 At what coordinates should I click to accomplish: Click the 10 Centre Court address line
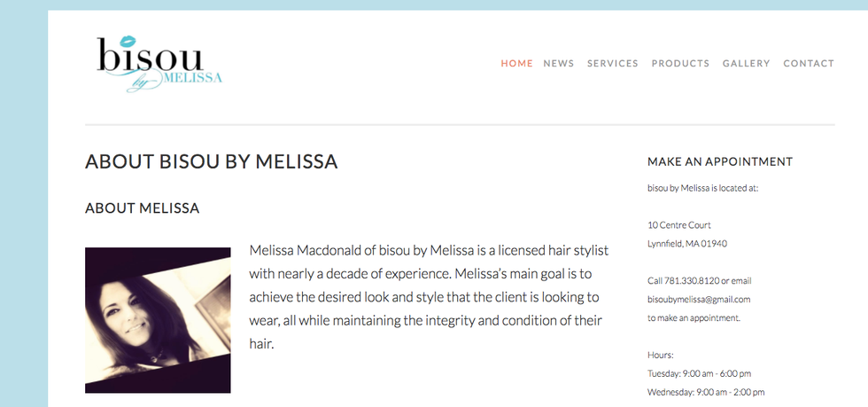click(x=679, y=225)
